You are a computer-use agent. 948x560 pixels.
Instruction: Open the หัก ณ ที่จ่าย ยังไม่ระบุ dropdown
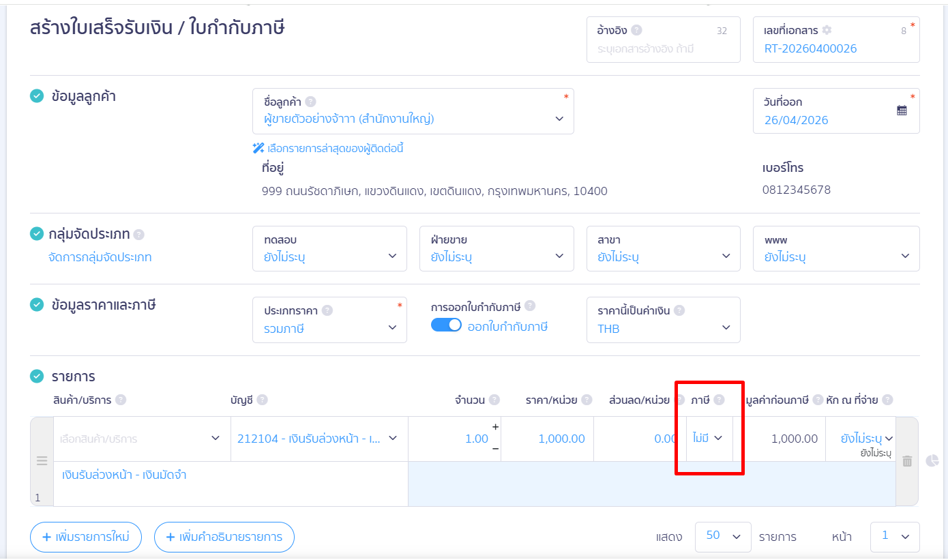click(x=861, y=439)
